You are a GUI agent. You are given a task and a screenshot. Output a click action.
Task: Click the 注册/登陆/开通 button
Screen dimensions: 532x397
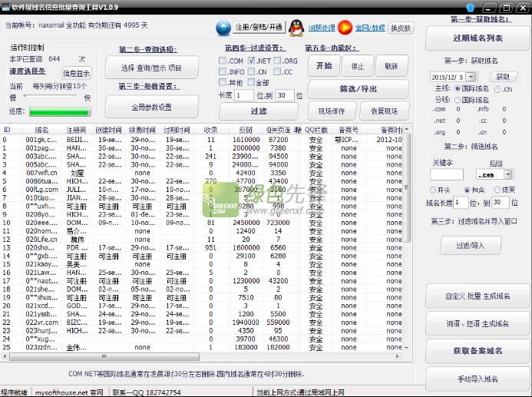pos(259,27)
